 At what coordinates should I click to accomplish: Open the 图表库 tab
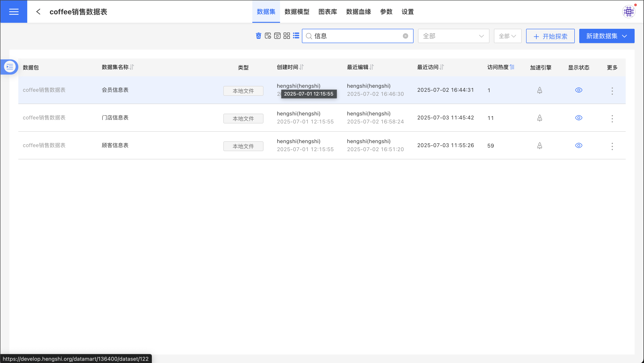328,12
